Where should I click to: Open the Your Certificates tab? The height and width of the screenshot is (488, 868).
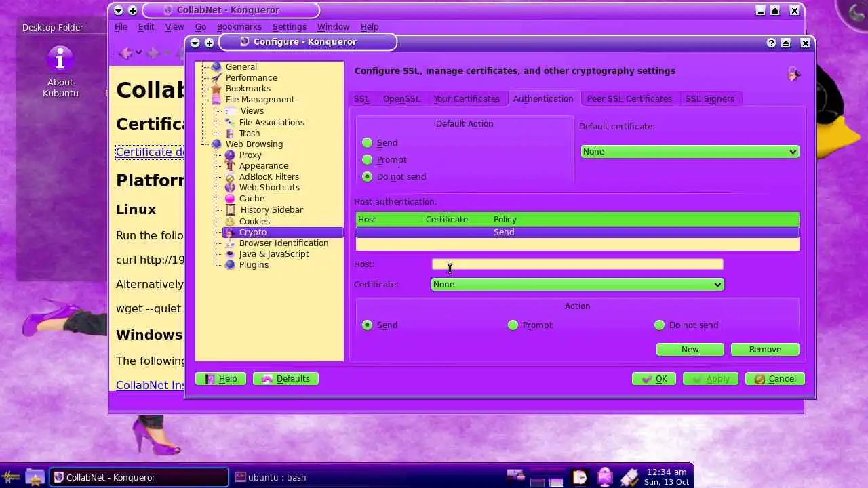(467, 98)
